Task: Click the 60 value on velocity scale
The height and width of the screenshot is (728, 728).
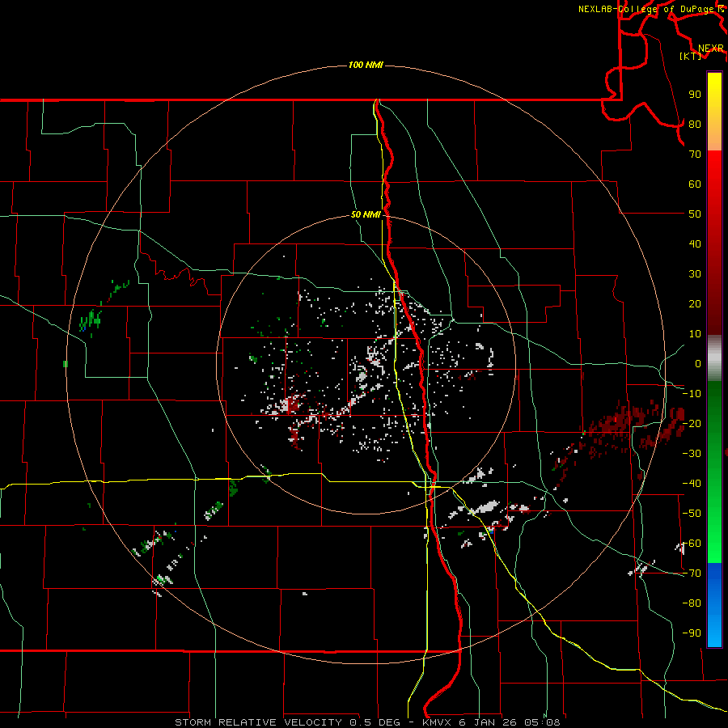Action: [695, 184]
